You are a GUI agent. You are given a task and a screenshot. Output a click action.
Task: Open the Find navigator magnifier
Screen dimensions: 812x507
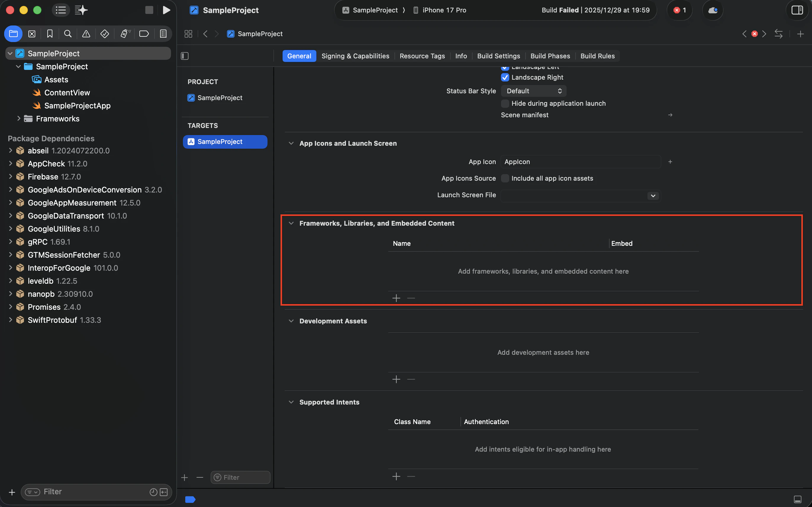coord(68,34)
